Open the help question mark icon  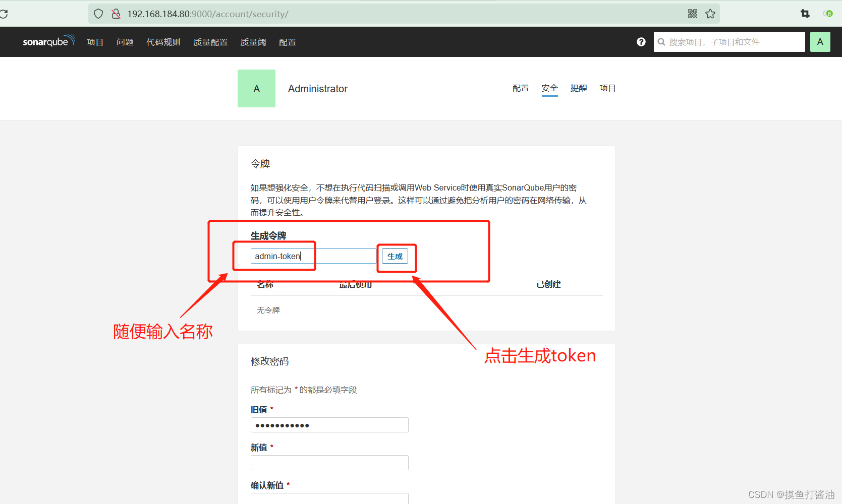click(x=641, y=42)
